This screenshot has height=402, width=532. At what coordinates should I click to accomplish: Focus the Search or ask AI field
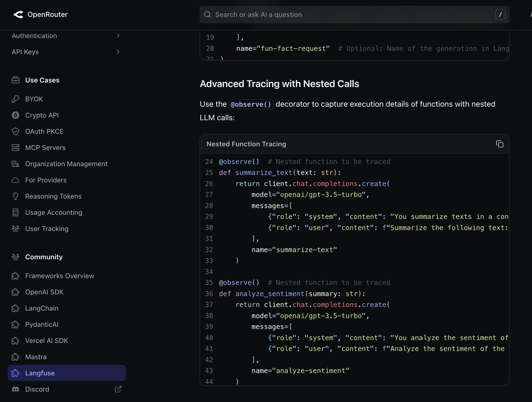click(354, 15)
